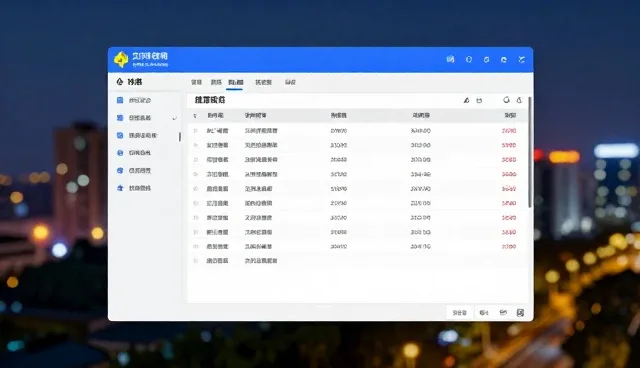Click the first icon in the blue title bar's right group
Screen dimensions: 640x368
pyautogui.click(x=450, y=59)
